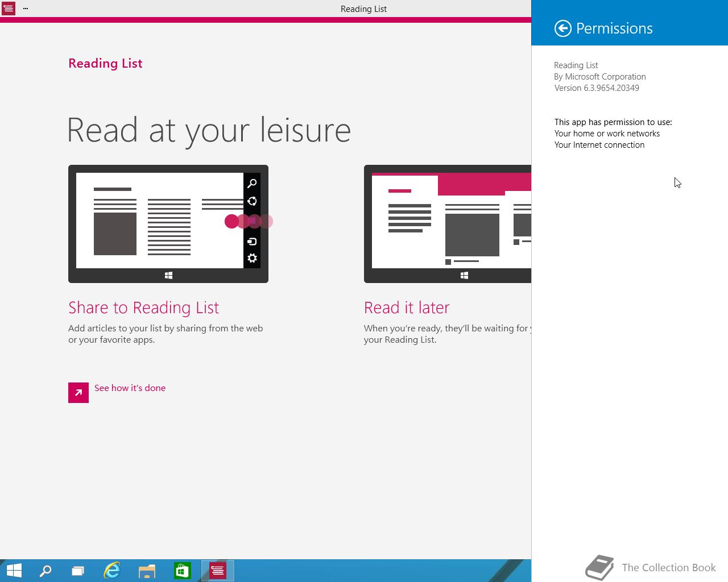The height and width of the screenshot is (582, 728).
Task: Click the share charm icon in illustration
Action: [252, 201]
